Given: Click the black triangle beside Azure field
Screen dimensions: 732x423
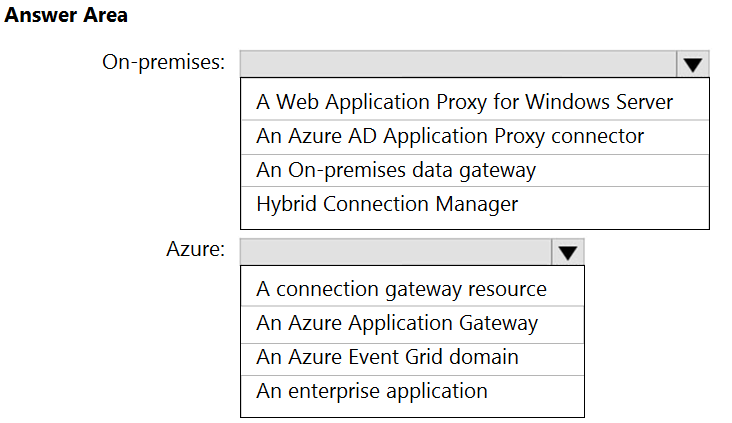Looking at the screenshot, I should pos(568,253).
